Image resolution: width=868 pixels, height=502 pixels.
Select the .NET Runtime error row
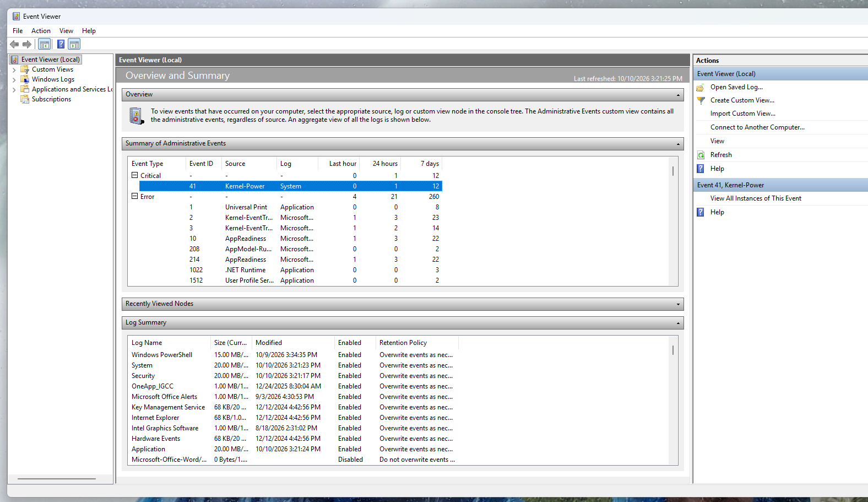click(x=290, y=270)
